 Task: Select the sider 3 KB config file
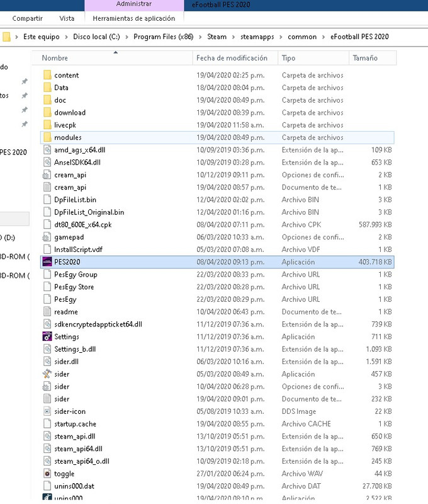pos(217,386)
